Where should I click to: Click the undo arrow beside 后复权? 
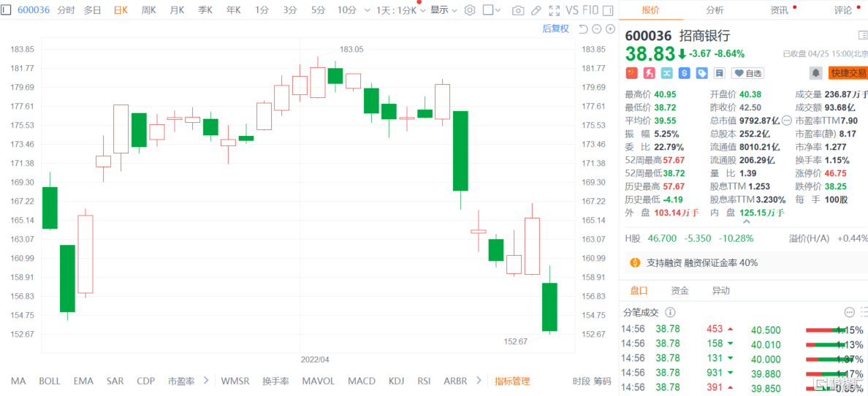[582, 28]
